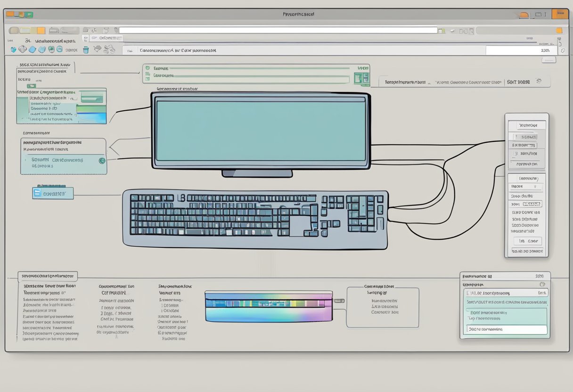Click the leftmost blue shield icon in the toolbar
The image size is (573, 392).
click(x=14, y=49)
